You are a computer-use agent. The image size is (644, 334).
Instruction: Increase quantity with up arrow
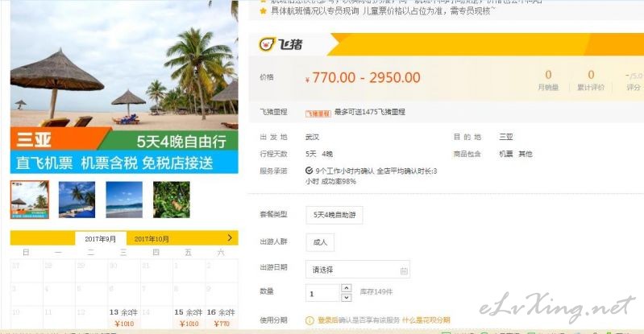[x=347, y=287]
